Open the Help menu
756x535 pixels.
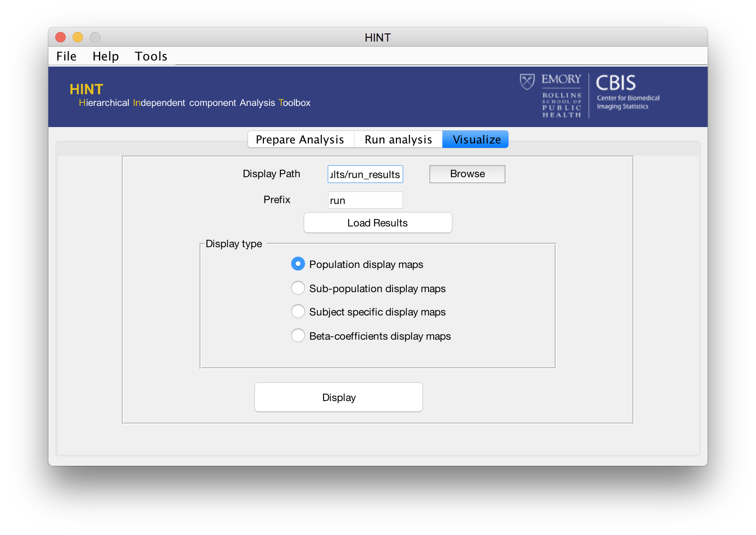105,56
